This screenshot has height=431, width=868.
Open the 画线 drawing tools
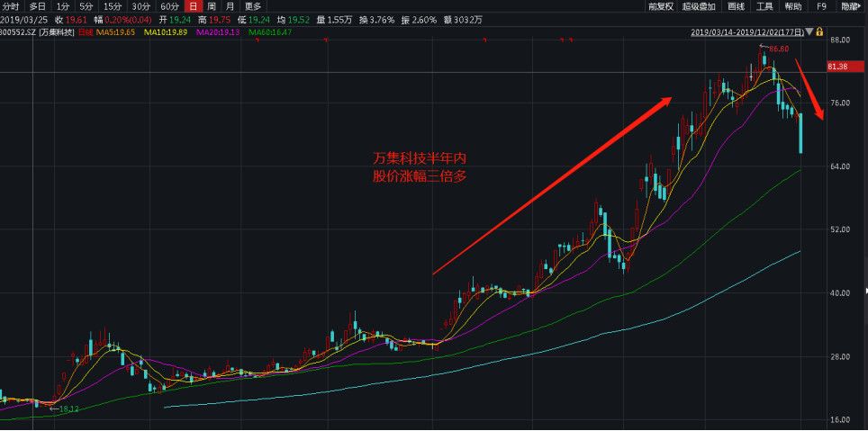[736, 6]
